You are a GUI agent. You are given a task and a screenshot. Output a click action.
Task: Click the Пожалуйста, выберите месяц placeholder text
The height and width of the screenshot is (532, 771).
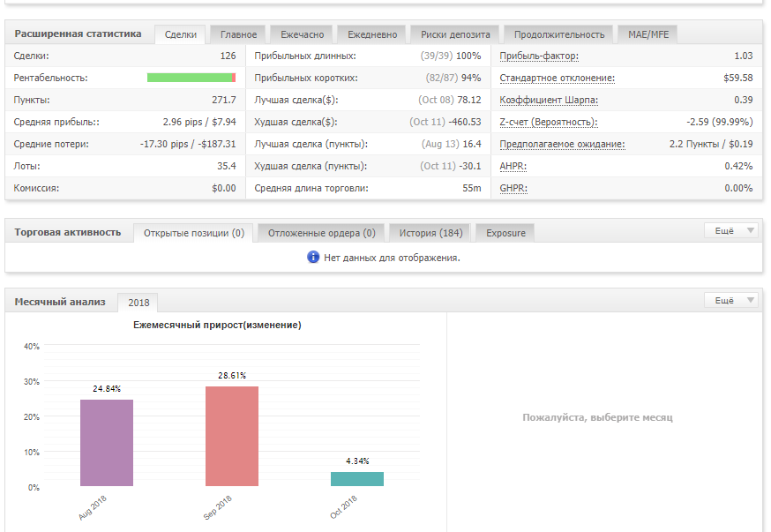(x=597, y=417)
